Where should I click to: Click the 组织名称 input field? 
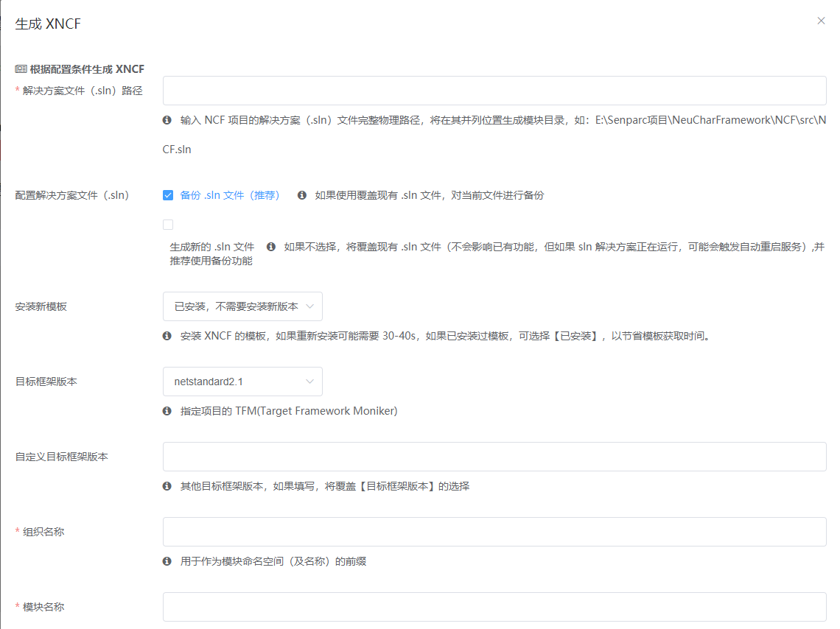click(x=494, y=532)
